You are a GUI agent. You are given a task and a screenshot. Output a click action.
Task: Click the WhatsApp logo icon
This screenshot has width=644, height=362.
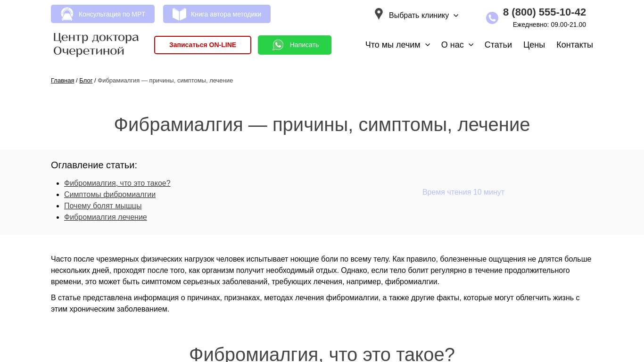278,45
